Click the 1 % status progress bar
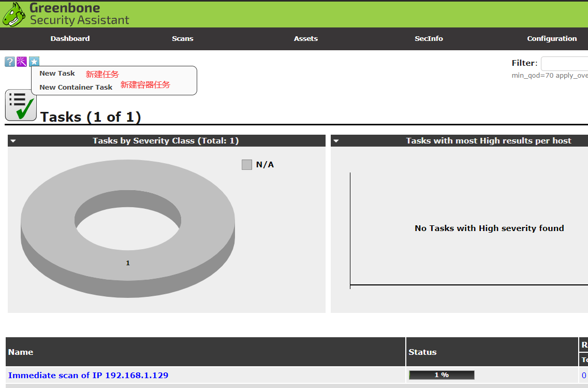Image resolution: width=588 pixels, height=388 pixels. tap(441, 375)
